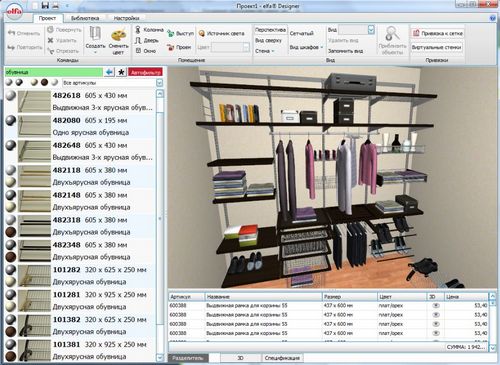This screenshot has width=500, height=365.
Task: Switch to the Настройки ribbon tab
Action: 126,18
